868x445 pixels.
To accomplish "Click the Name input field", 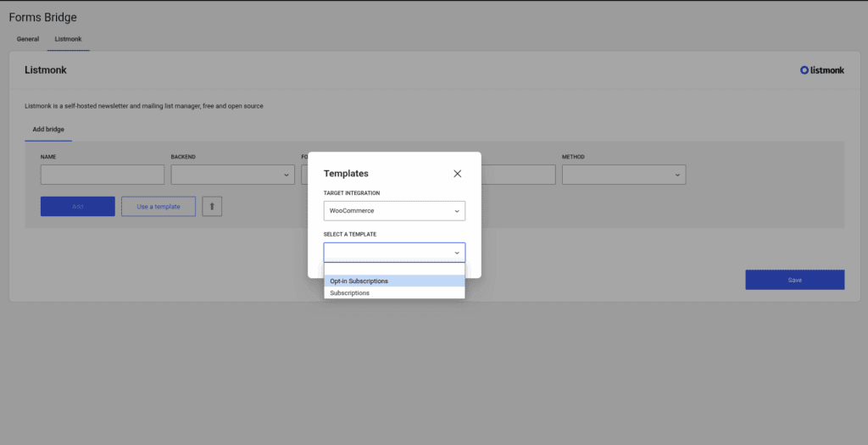I will [103, 175].
